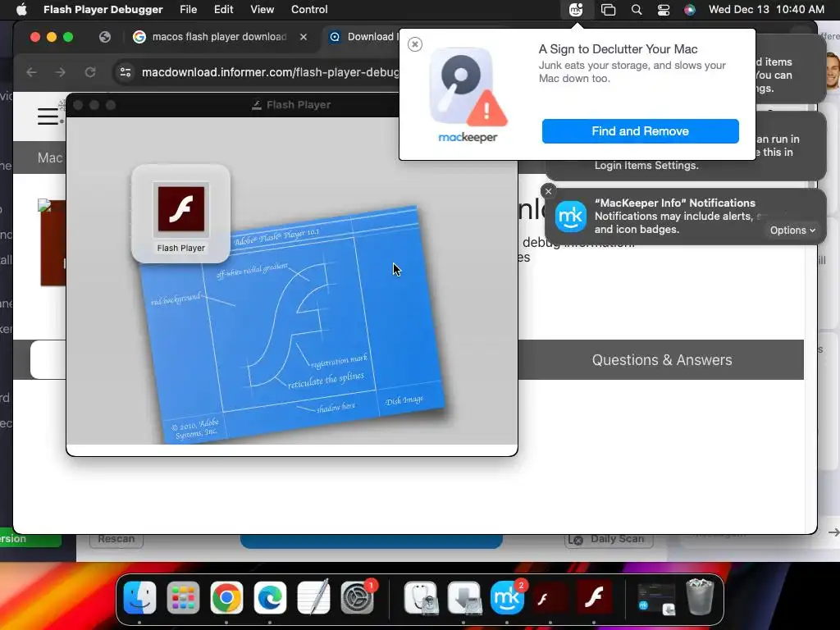Click the MacKeeper Info notification icon
This screenshot has width=840, height=630.
click(571, 217)
